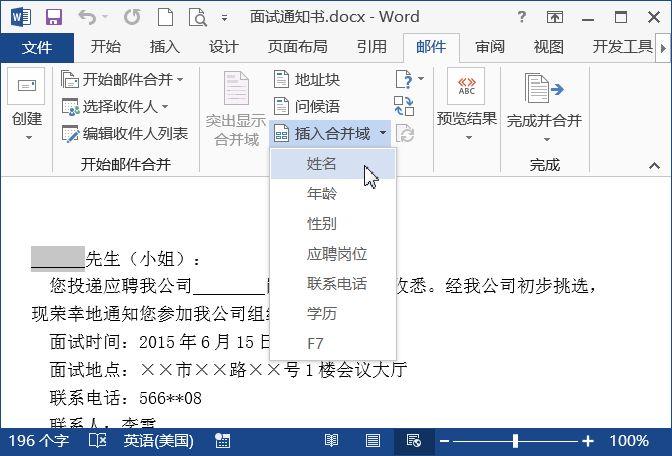The image size is (672, 456).
Task: Switch to Web Layout view
Action: [414, 441]
